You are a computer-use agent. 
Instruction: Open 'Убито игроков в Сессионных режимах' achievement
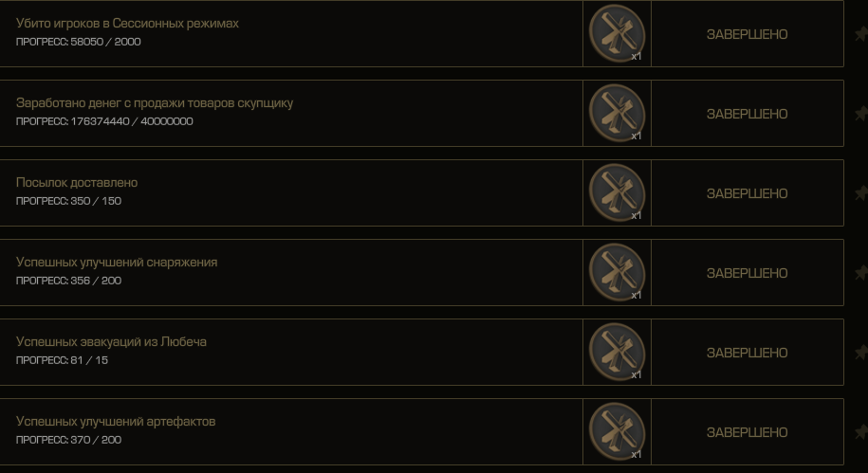(127, 24)
